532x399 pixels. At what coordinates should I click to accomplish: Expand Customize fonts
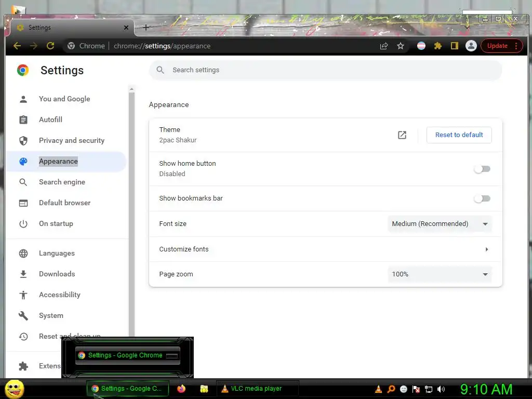pyautogui.click(x=325, y=249)
